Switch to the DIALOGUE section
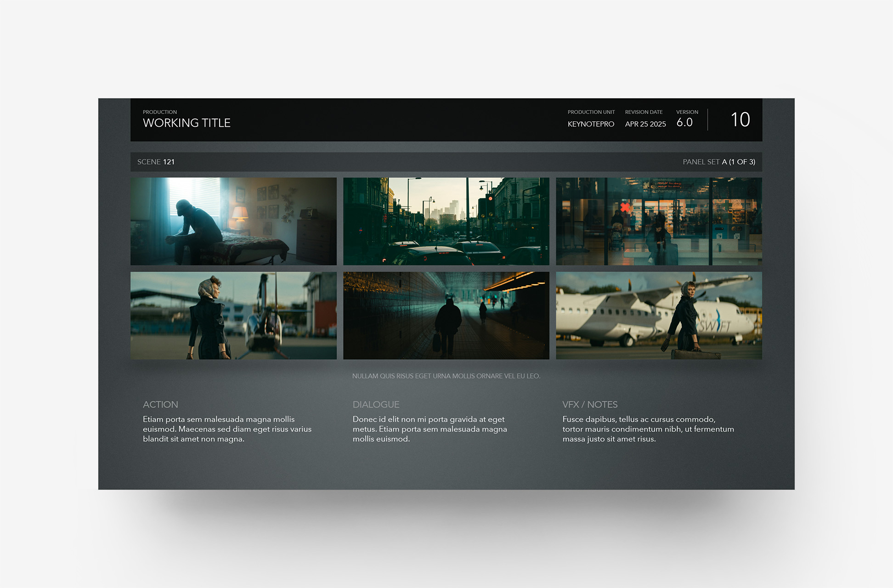The height and width of the screenshot is (588, 893). click(x=376, y=404)
